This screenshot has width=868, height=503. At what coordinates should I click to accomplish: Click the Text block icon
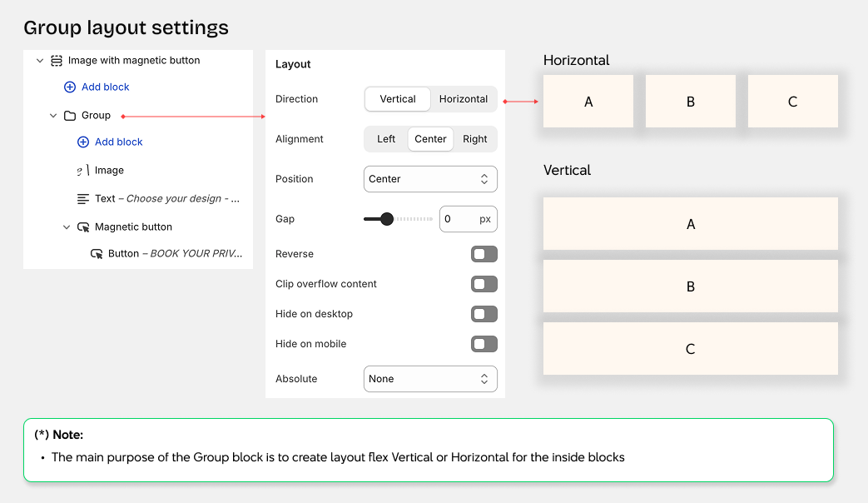[x=83, y=198]
